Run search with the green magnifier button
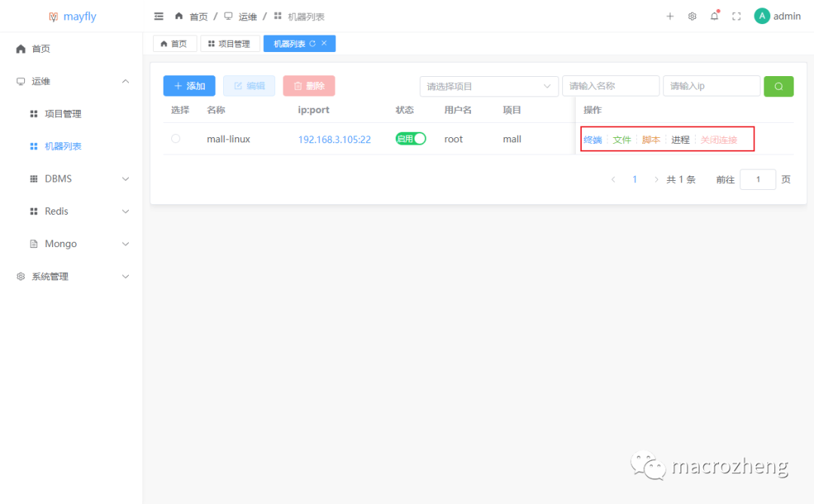 pos(778,86)
